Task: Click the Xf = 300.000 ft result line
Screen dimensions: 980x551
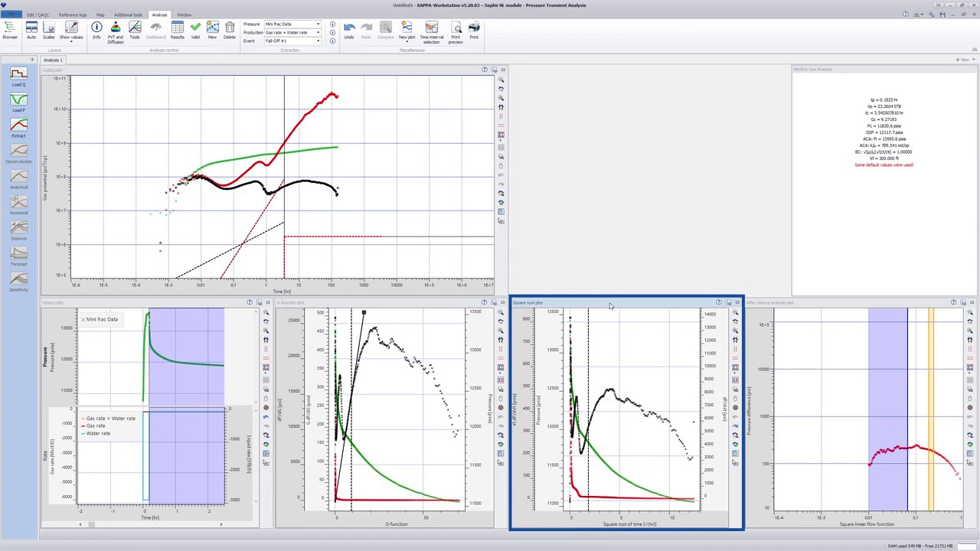Action: 884,158
